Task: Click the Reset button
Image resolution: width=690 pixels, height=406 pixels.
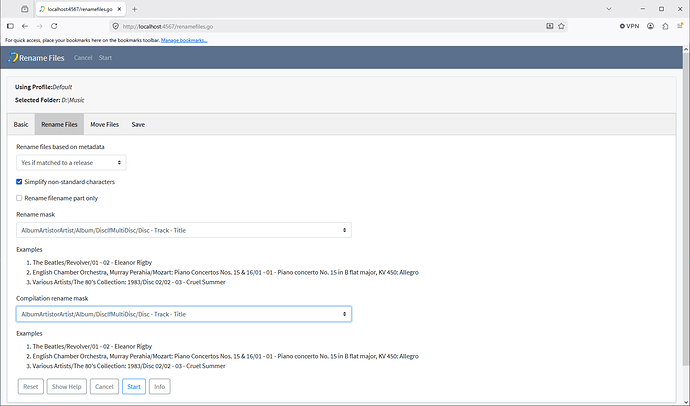Action: [x=31, y=387]
